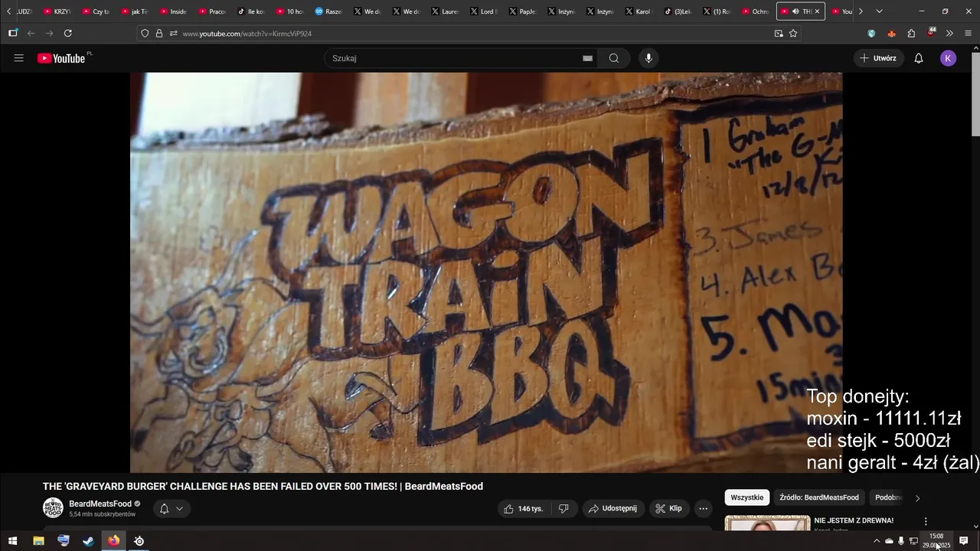980x551 pixels.
Task: Switch to the 'Lord' X browser tab
Action: [x=483, y=11]
